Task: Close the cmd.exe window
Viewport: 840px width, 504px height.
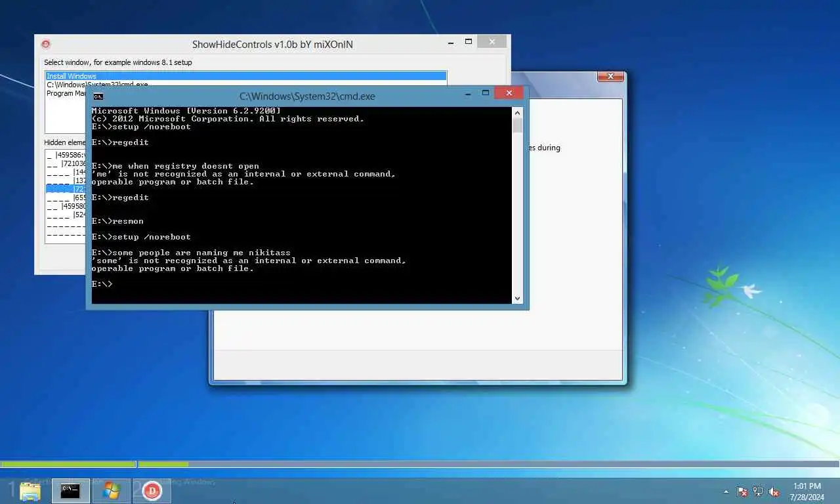Action: point(509,93)
